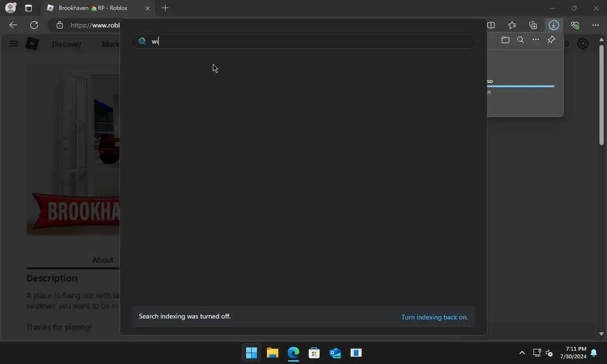Open the clock and date 7:11 PM

[x=573, y=353]
